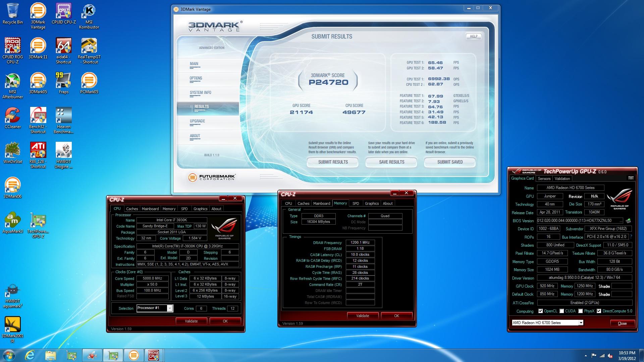This screenshot has width=644, height=362.
Task: Switch to Mainboard tab in left CPU-Z window
Action: pos(150,209)
